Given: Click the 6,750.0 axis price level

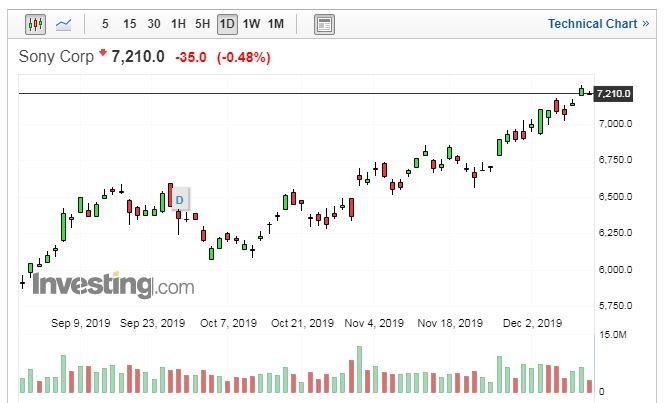Looking at the screenshot, I should 615,160.
